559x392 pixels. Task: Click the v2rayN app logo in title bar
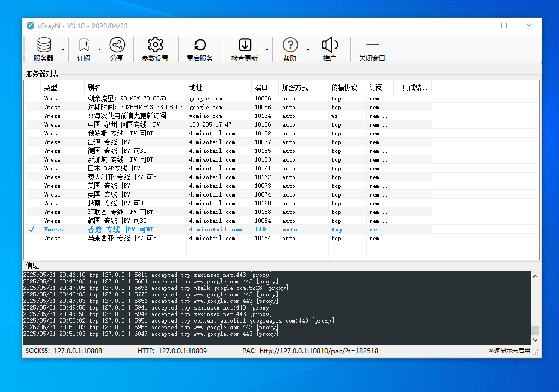point(31,26)
